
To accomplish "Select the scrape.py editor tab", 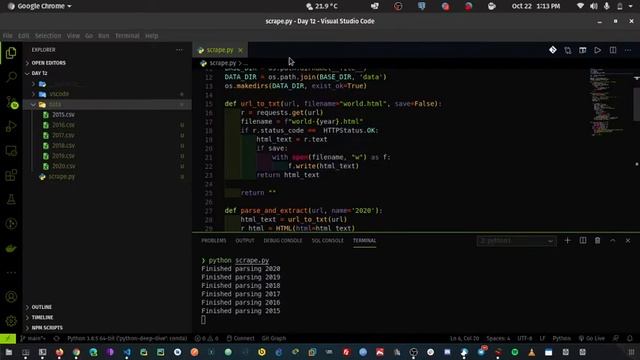I will (220, 50).
